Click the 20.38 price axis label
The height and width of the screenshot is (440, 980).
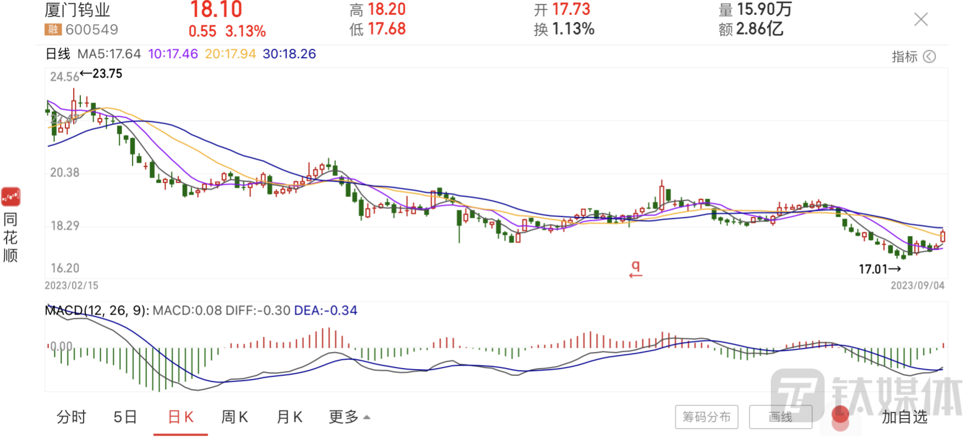pyautogui.click(x=65, y=173)
